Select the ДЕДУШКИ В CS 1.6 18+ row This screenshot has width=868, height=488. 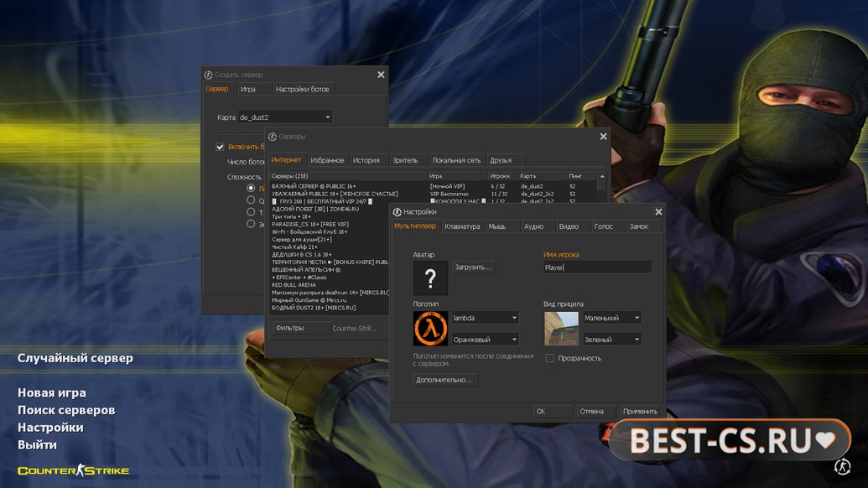[x=330, y=255]
